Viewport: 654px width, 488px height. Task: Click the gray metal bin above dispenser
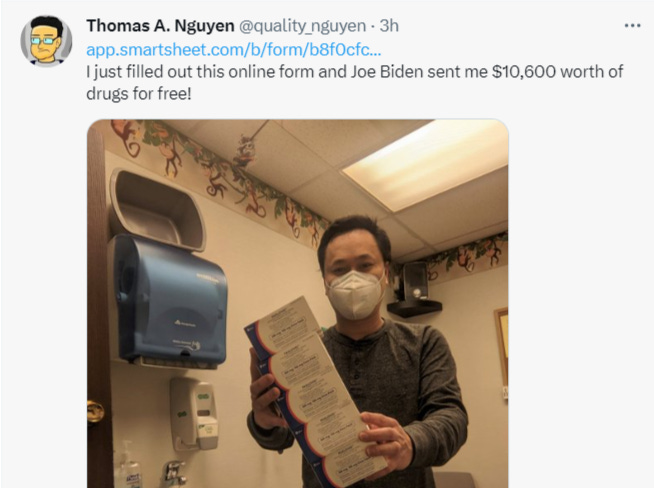click(158, 209)
